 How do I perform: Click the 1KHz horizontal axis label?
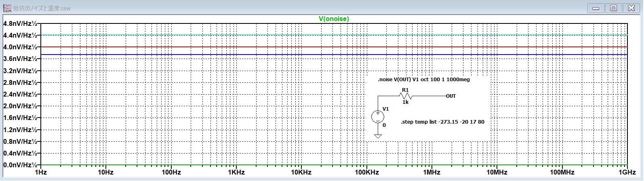236,173
